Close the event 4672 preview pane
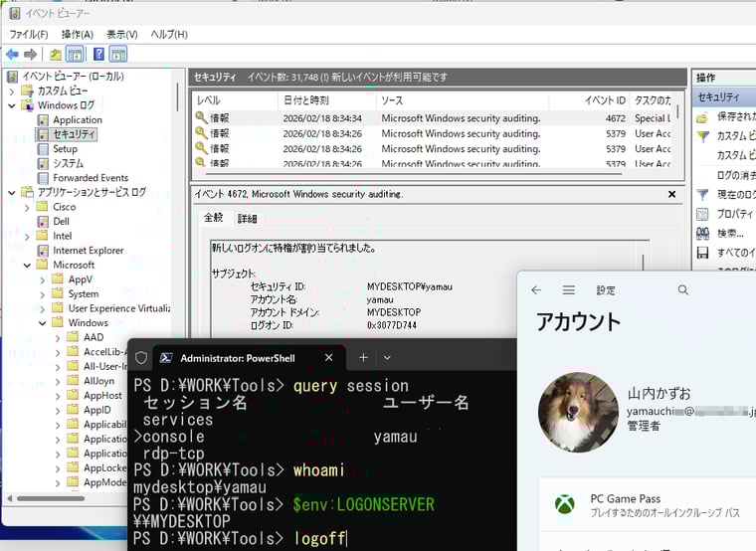This screenshot has width=756, height=551. (671, 194)
